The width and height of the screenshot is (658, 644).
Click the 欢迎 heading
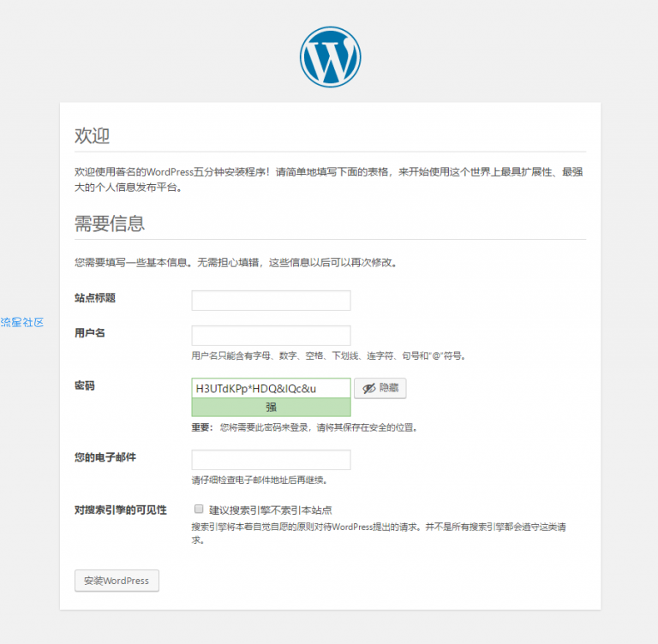click(x=92, y=136)
